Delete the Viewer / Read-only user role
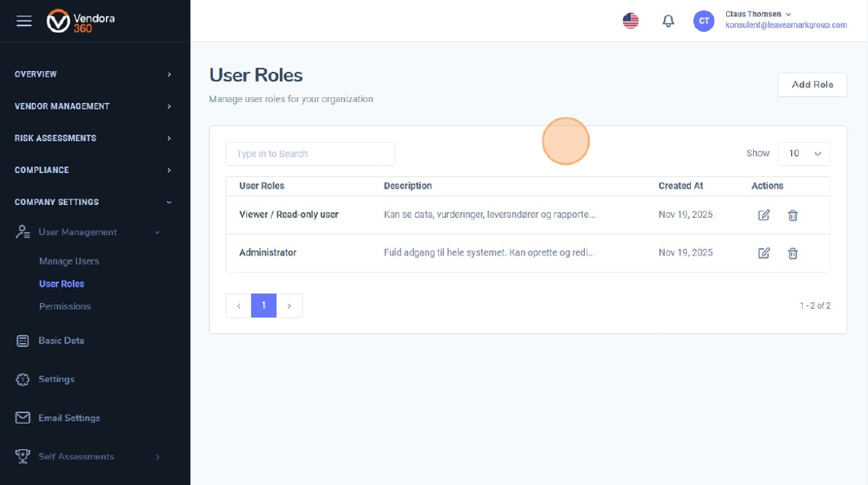The height and width of the screenshot is (485, 868). pyautogui.click(x=792, y=215)
